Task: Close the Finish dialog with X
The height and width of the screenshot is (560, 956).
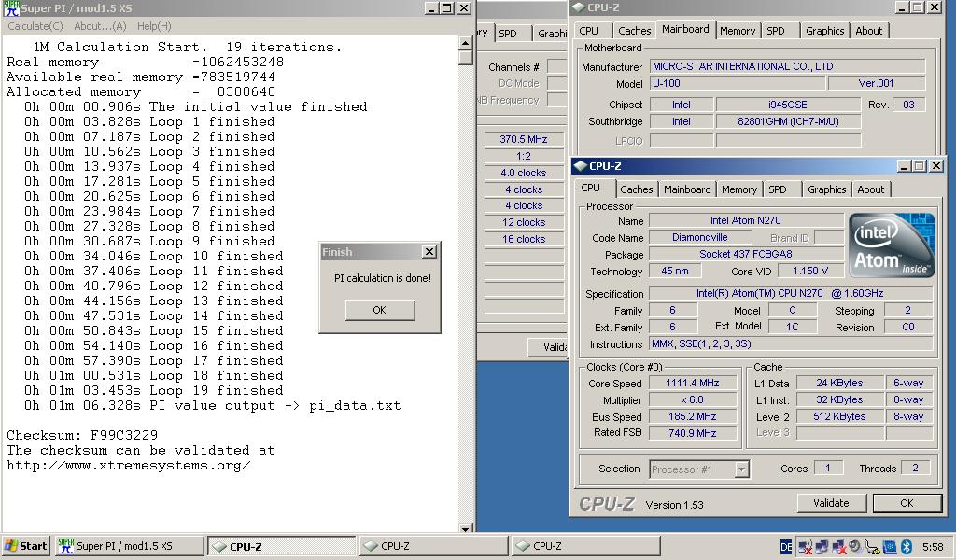Action: 429,252
